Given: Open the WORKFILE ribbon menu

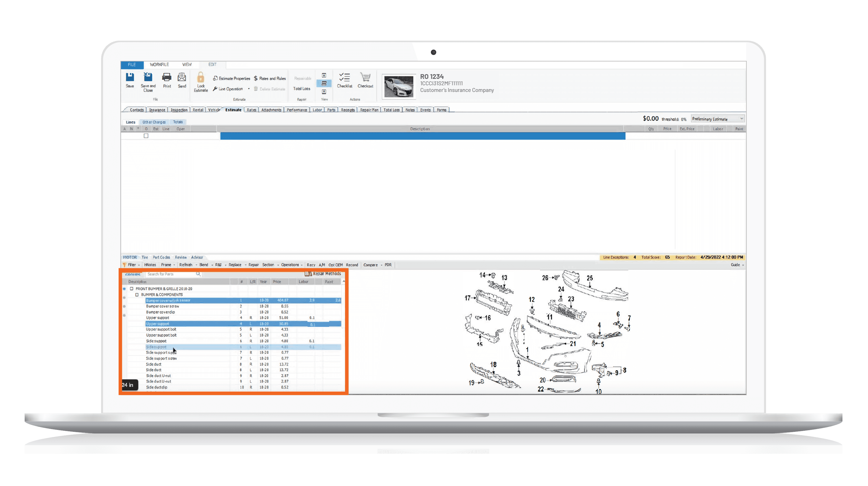Looking at the screenshot, I should coord(159,65).
